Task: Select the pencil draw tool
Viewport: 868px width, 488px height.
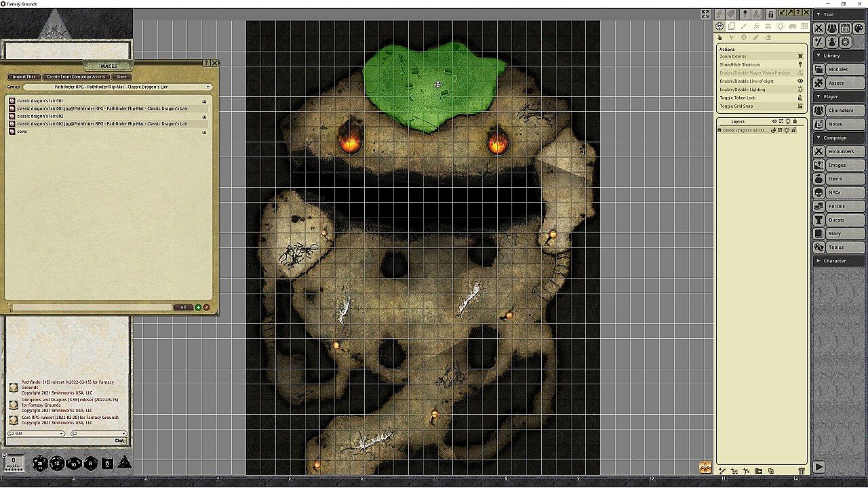Action: pyautogui.click(x=756, y=37)
